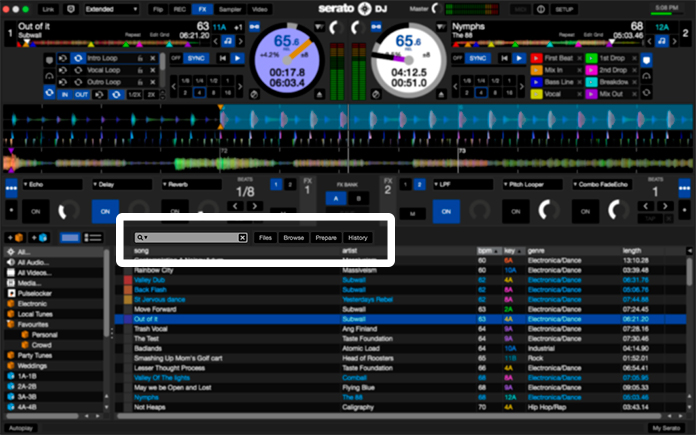The image size is (696, 435).
Task: Open the info/help icon next to SETUP
Action: pyautogui.click(x=541, y=9)
